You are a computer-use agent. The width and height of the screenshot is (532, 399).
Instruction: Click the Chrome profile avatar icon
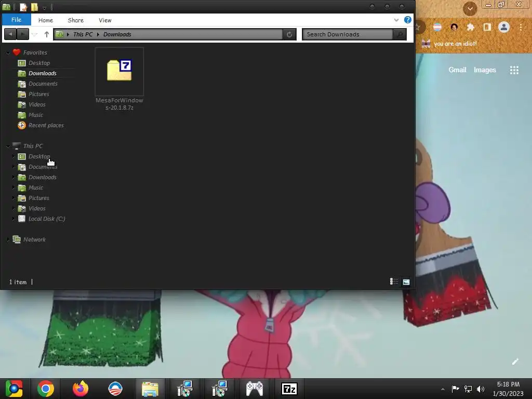(x=504, y=27)
